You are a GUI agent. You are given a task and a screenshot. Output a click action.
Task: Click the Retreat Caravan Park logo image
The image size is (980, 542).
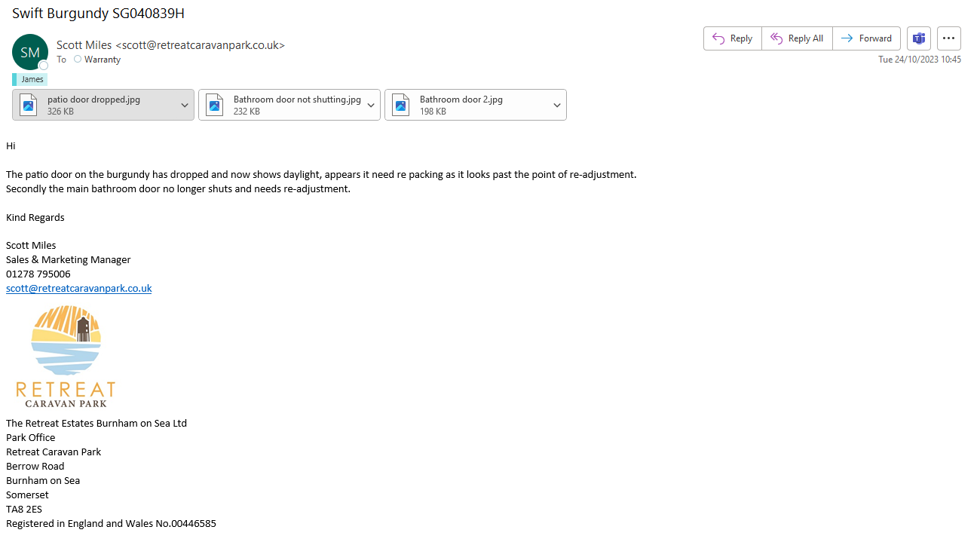tap(66, 356)
